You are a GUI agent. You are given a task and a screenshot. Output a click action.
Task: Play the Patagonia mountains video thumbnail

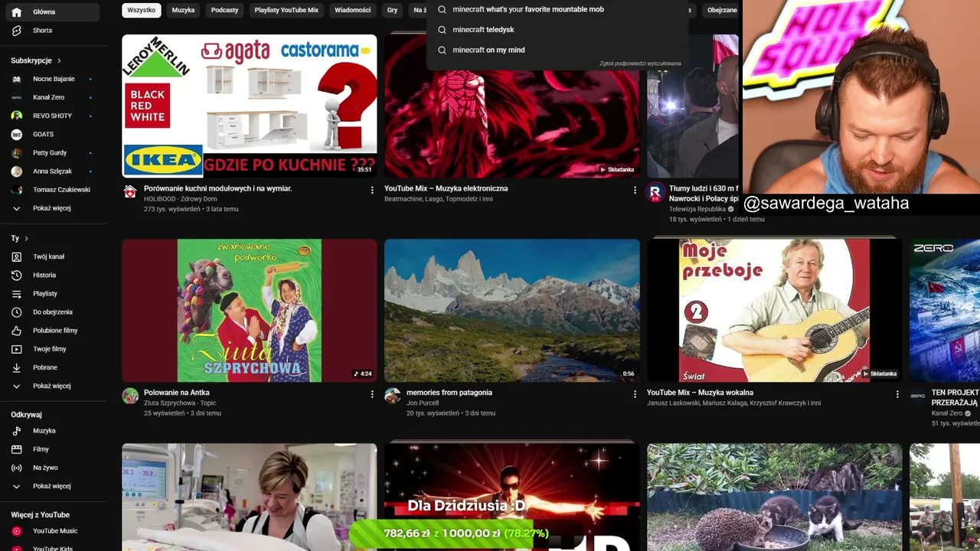(x=512, y=310)
